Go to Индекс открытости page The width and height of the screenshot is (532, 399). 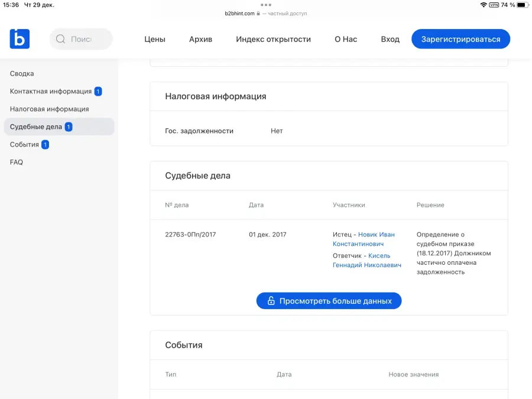[273, 40]
